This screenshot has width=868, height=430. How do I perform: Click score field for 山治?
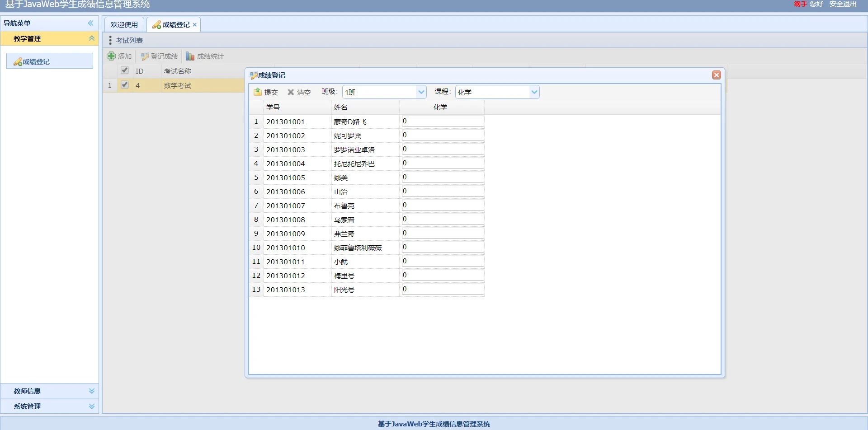coord(443,191)
